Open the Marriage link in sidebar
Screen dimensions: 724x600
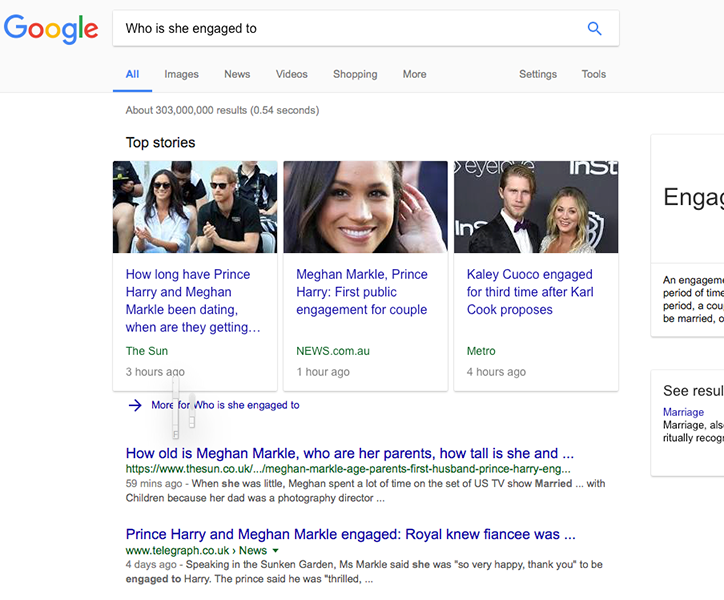coord(683,412)
